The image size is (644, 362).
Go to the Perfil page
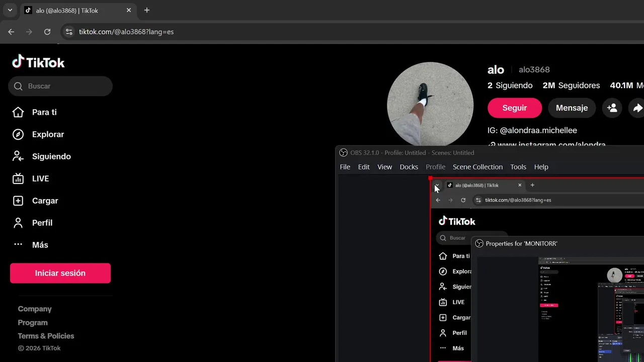(x=32, y=223)
